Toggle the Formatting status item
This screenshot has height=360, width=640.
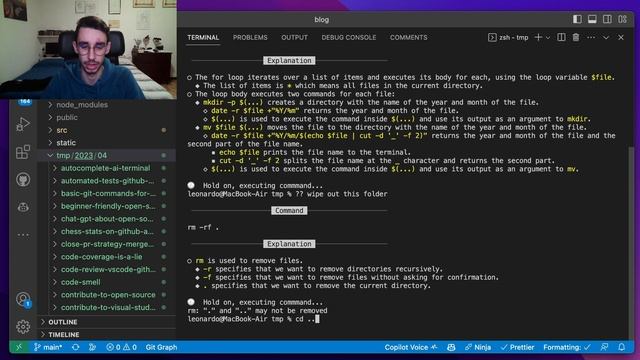(x=567, y=347)
